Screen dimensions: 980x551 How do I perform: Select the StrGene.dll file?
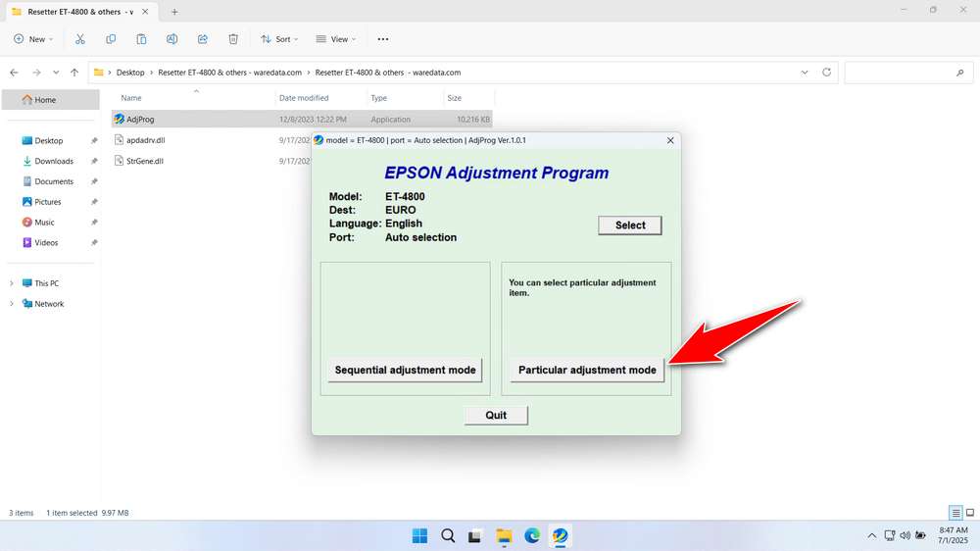pyautogui.click(x=144, y=161)
